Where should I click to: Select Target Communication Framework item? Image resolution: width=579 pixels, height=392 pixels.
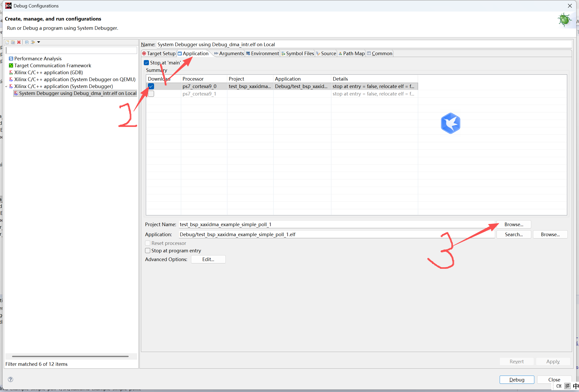coord(52,65)
